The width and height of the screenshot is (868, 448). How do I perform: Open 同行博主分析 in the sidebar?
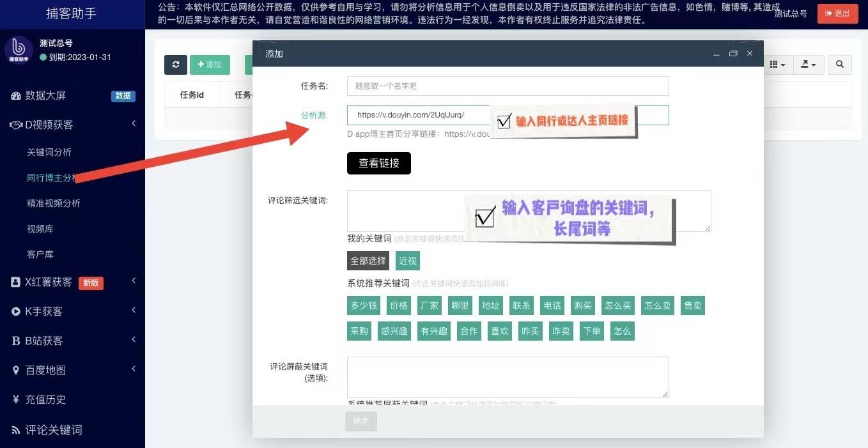pyautogui.click(x=52, y=178)
